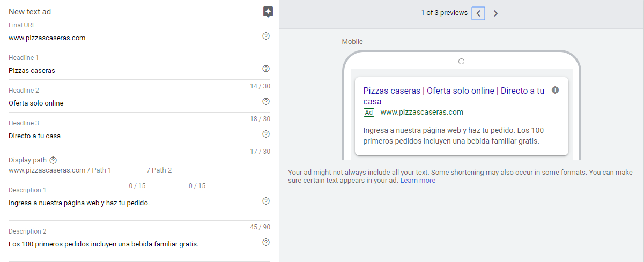Viewport: 644px width, 262px height.
Task: Click the Path 1 input field
Action: pyautogui.click(x=118, y=170)
